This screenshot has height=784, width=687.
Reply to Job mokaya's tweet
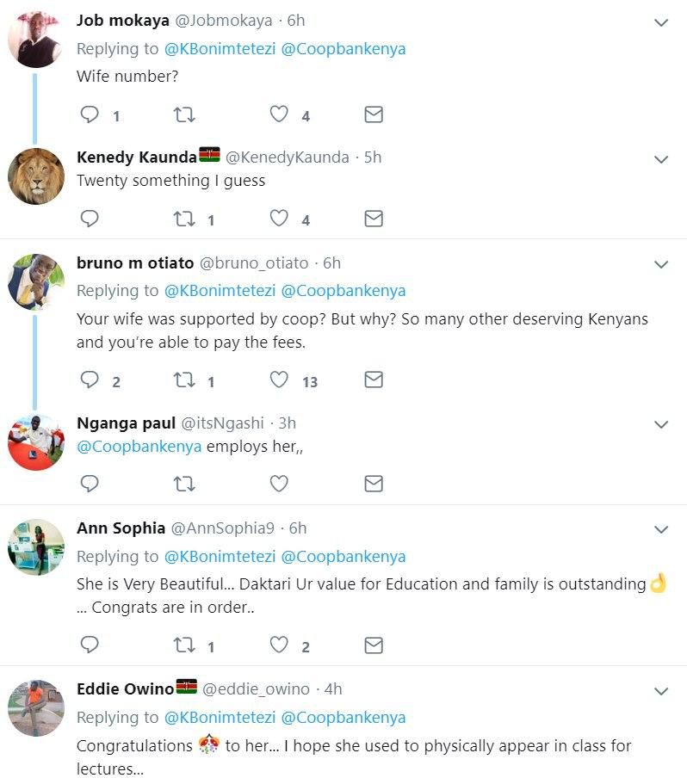90,114
